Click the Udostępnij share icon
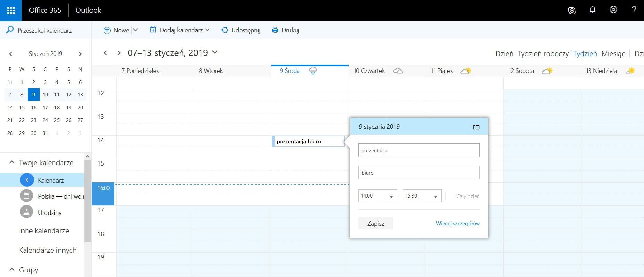 pos(225,30)
